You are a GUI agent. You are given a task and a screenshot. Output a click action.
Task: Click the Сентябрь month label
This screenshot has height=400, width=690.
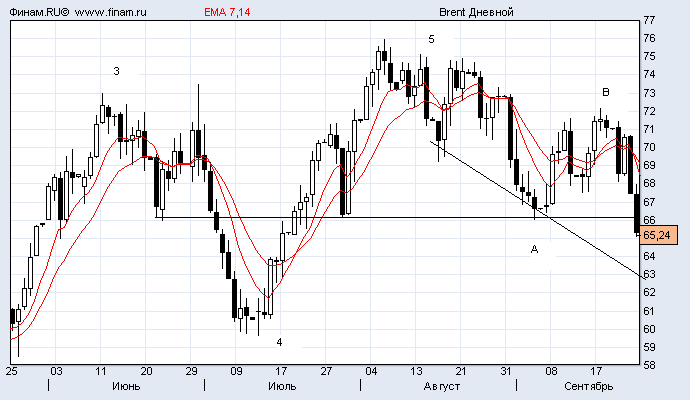pos(588,386)
